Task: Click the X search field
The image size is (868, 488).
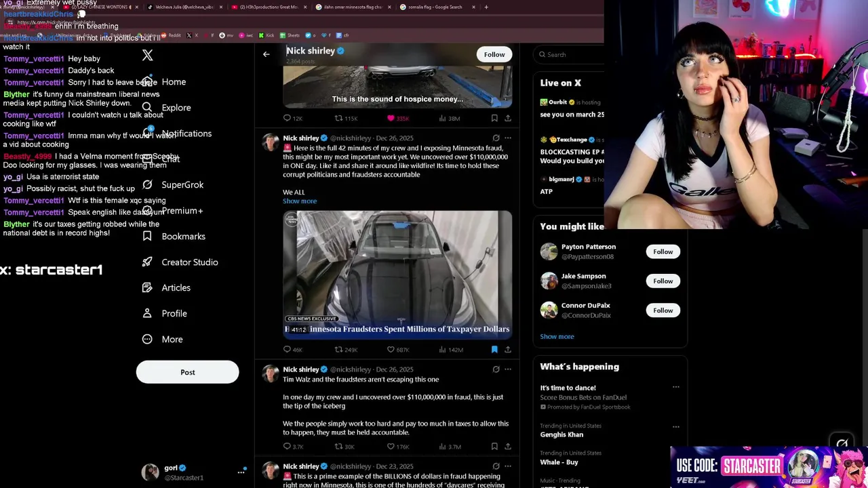Action: point(570,54)
